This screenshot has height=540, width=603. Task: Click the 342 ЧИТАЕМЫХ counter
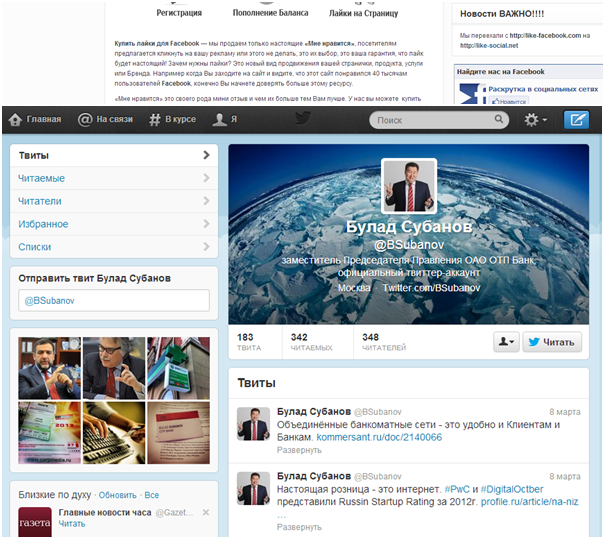(311, 342)
